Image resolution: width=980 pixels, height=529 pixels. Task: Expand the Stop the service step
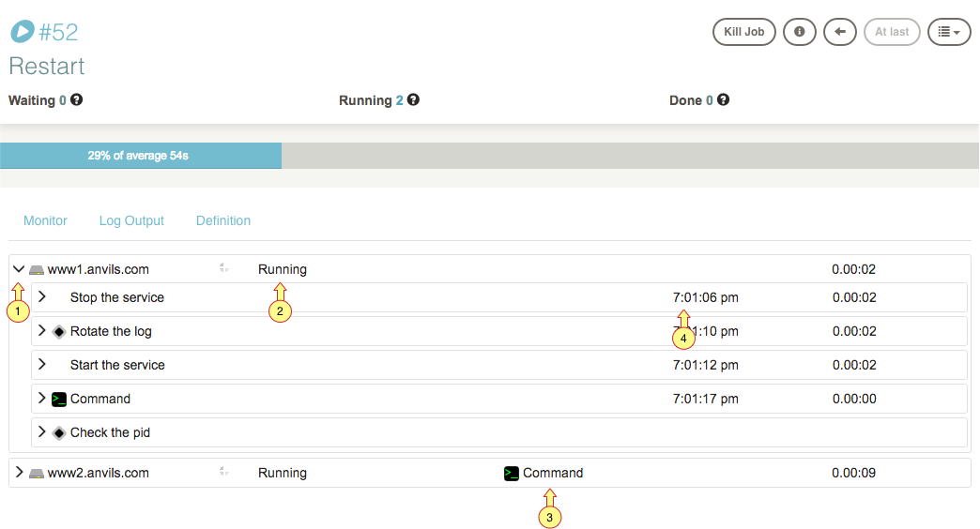pyautogui.click(x=42, y=297)
